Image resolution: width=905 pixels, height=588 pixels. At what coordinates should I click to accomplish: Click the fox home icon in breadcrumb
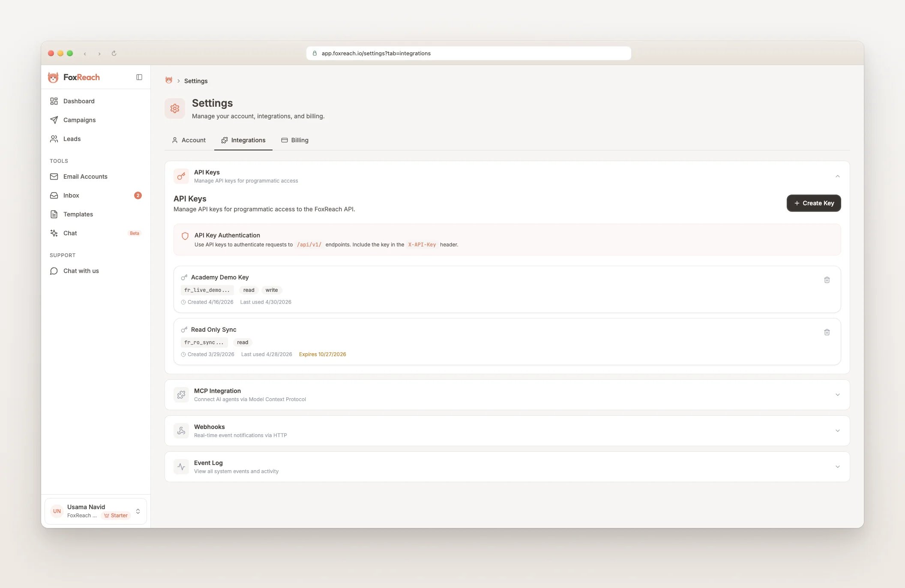point(169,81)
